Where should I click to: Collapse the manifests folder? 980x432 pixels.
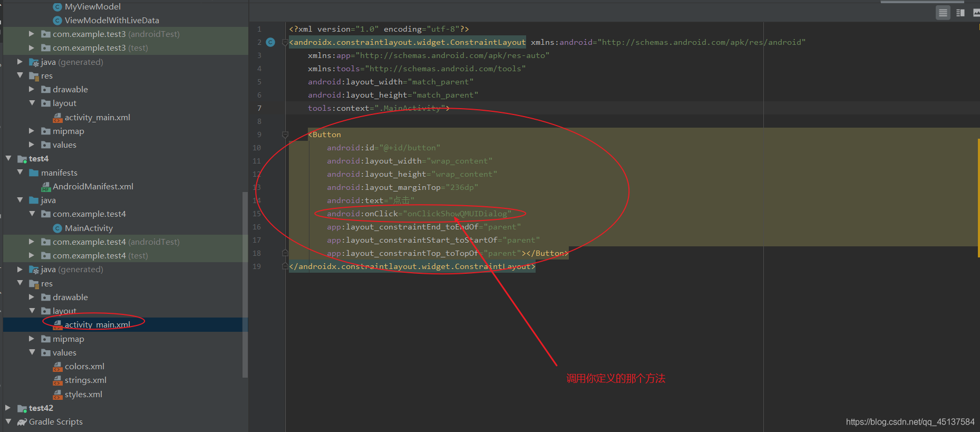coord(20,172)
